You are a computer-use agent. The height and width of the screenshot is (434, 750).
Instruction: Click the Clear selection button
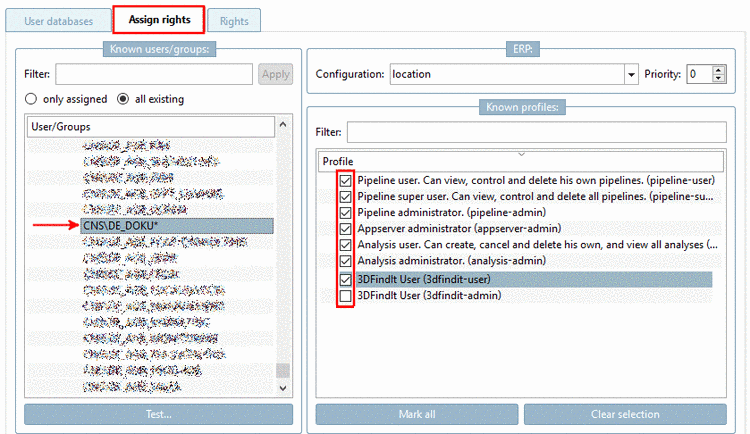tap(625, 414)
